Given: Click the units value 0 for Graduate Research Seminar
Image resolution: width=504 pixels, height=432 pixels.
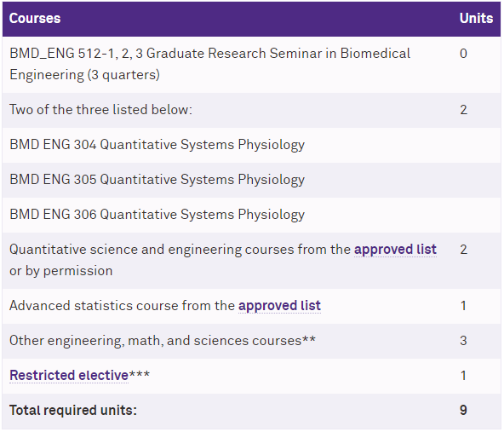Looking at the screenshot, I should tap(463, 54).
